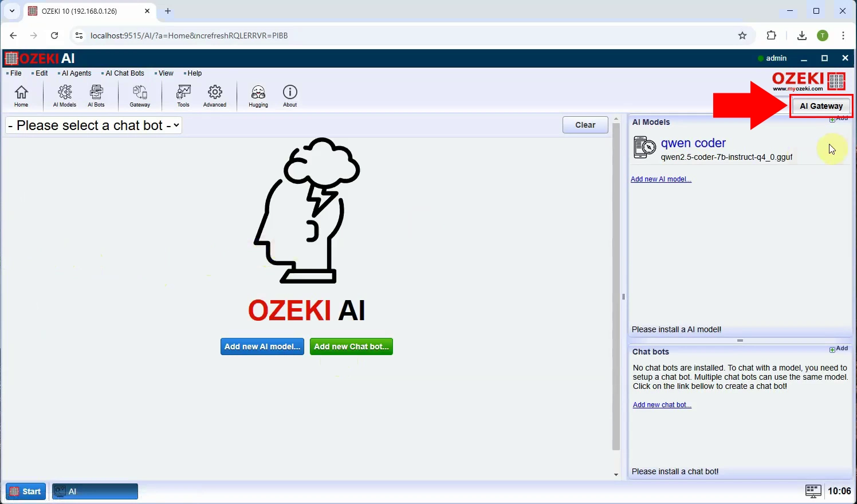Close the OZEKI 10 browser tab
This screenshot has height=504, width=857.
(x=147, y=11)
